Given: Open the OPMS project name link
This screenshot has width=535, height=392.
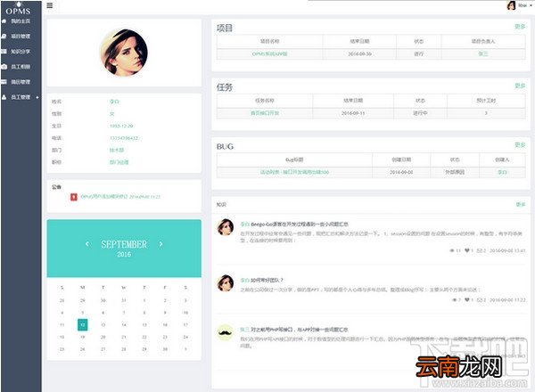Looking at the screenshot, I should point(269,53).
